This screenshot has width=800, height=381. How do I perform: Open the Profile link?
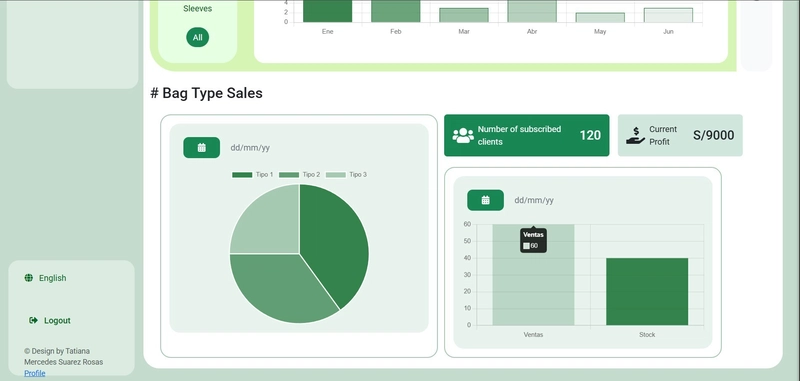[x=35, y=373]
